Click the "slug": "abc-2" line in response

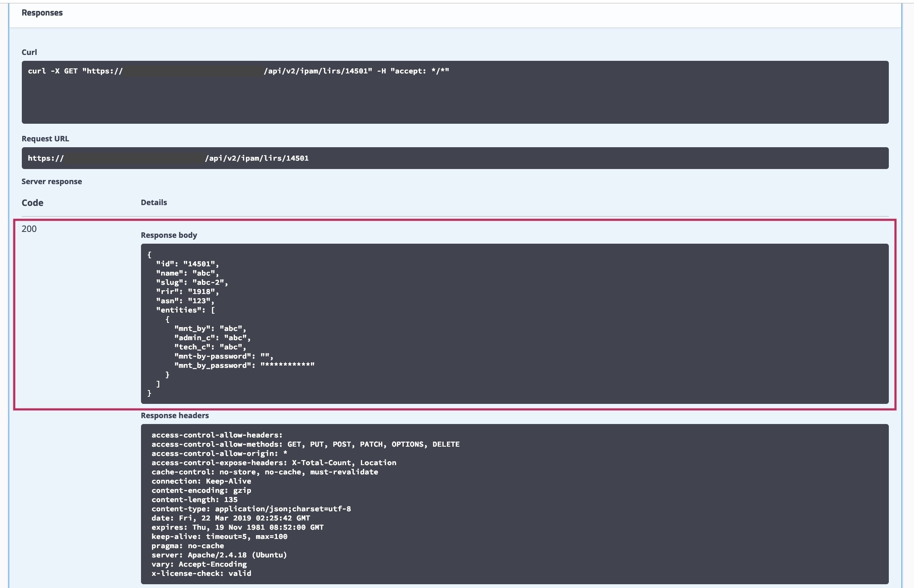pos(192,282)
